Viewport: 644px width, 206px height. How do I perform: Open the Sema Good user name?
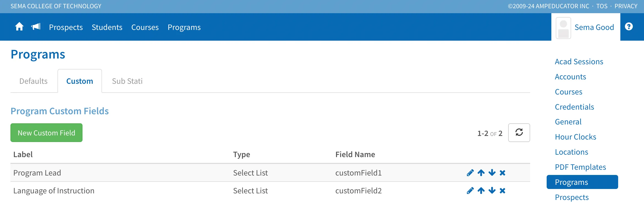point(594,27)
